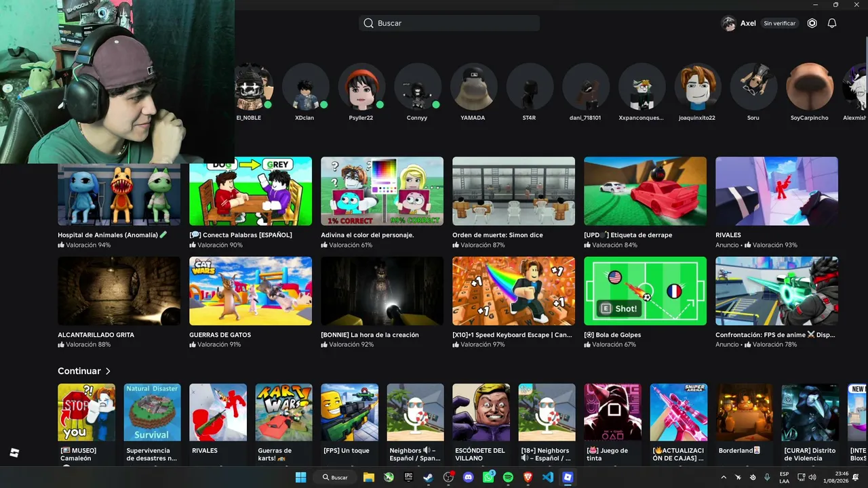Click the microphone icon in the system tray
Screen dimensions: 868x488
(767, 477)
